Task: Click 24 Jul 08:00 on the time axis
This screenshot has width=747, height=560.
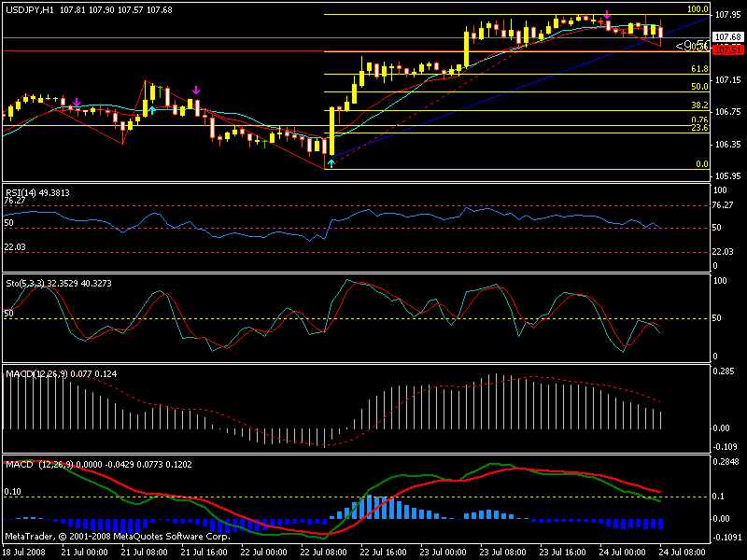Action: pos(683,553)
